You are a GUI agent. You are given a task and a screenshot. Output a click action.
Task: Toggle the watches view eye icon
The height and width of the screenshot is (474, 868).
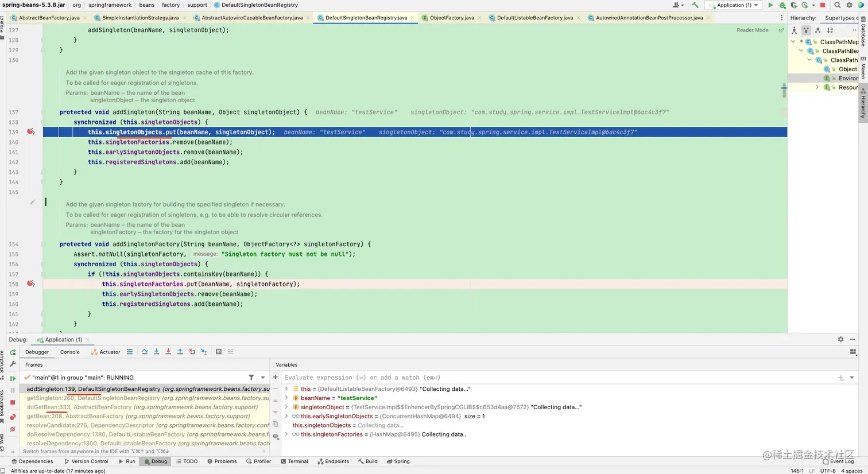(276, 436)
